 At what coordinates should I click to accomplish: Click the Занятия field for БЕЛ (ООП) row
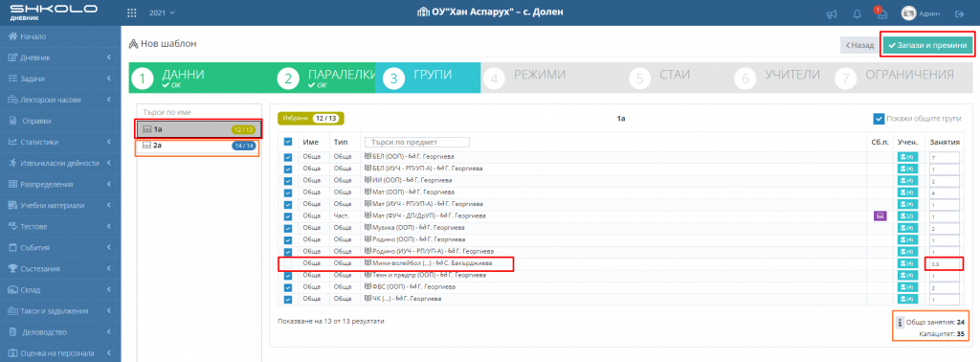pyautogui.click(x=944, y=157)
